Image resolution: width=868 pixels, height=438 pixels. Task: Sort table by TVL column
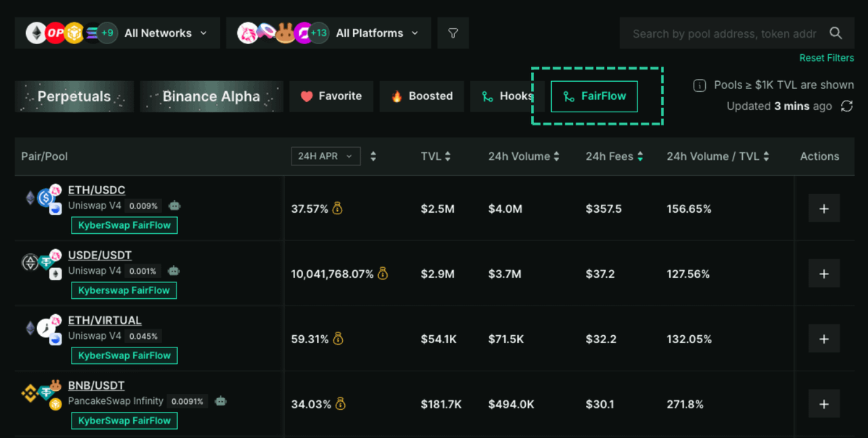pyautogui.click(x=436, y=156)
